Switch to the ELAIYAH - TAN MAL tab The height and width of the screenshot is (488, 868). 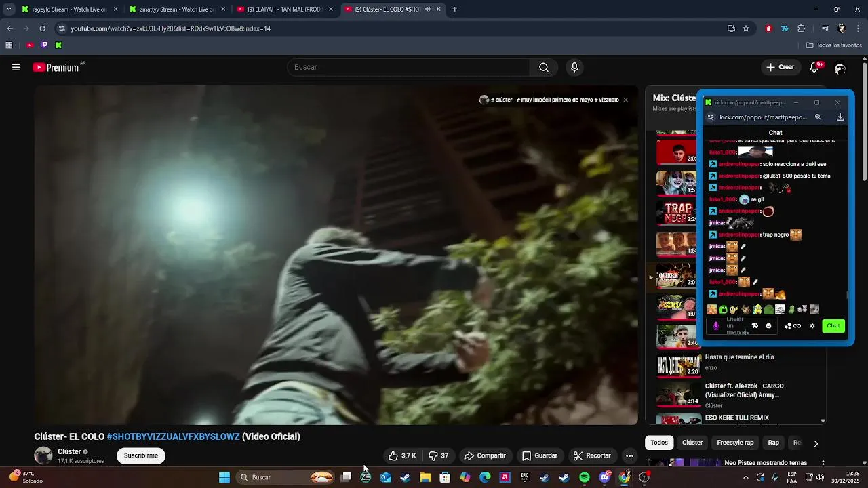tap(284, 9)
